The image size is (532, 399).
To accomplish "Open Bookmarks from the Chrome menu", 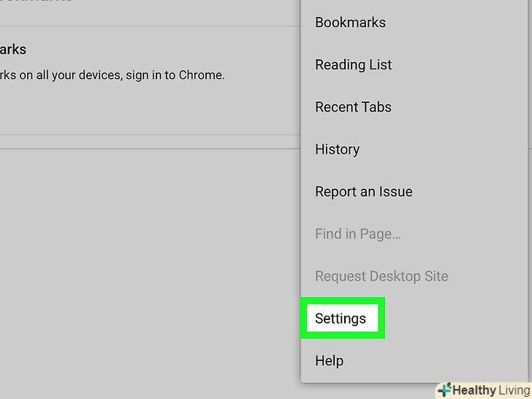I will 350,23.
